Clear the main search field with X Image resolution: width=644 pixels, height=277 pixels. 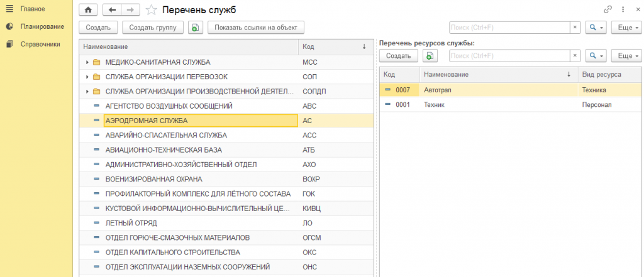point(575,28)
